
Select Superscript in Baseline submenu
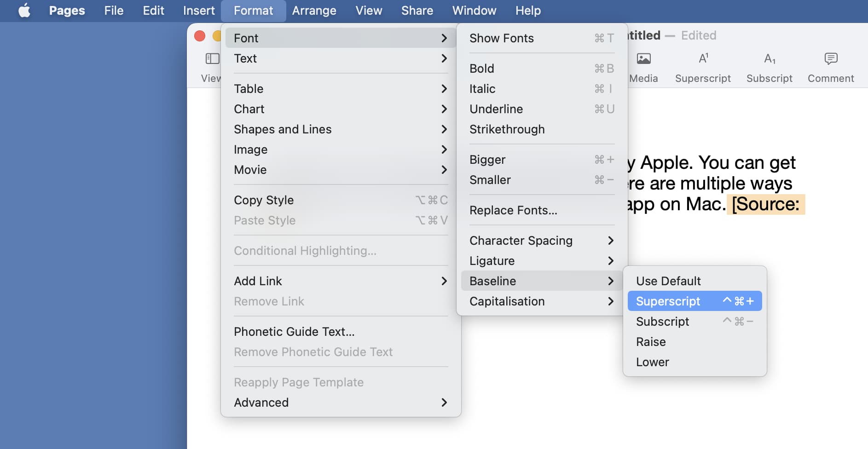(694, 301)
